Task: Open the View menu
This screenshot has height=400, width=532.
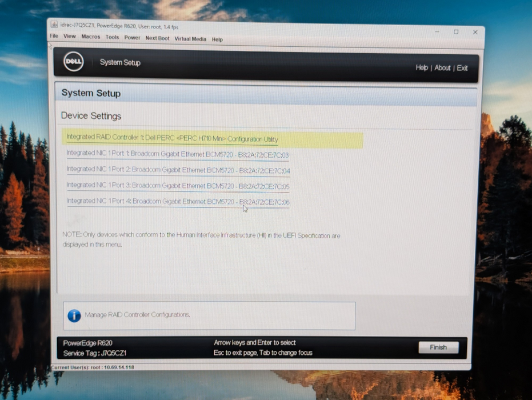Action: click(70, 37)
